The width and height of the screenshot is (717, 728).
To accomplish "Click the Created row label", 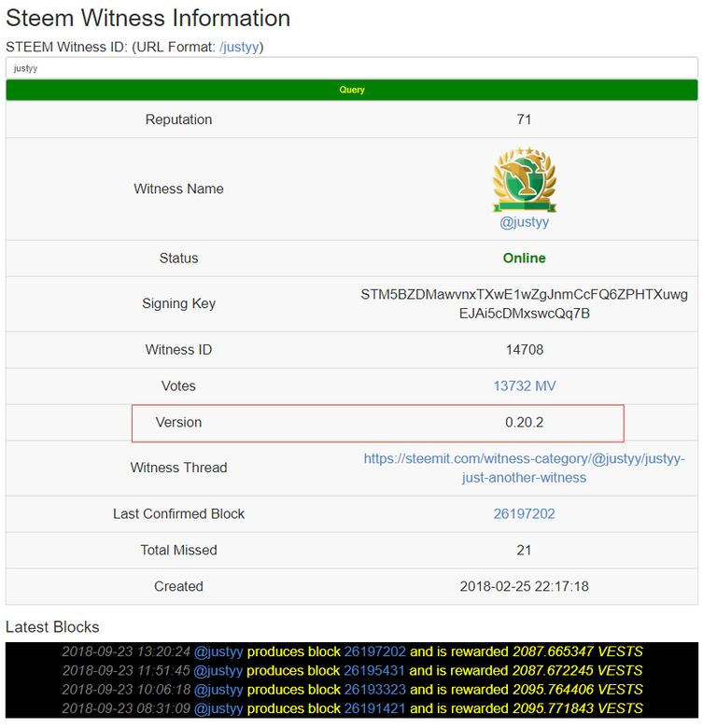I will 179,586.
